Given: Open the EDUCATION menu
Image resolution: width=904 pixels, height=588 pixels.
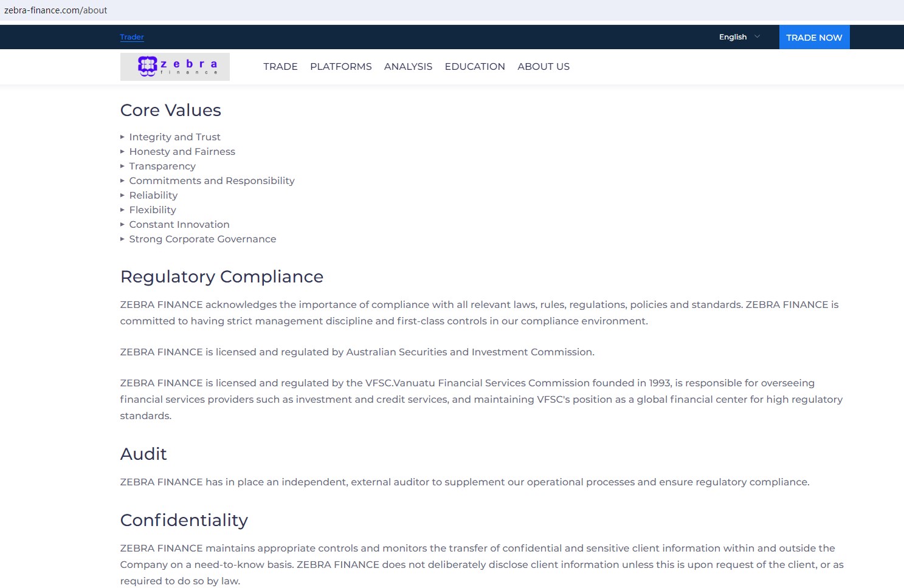Looking at the screenshot, I should tap(475, 67).
